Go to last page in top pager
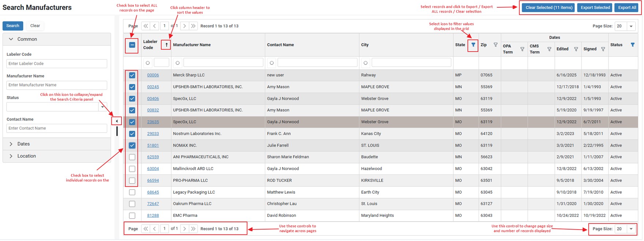The width and height of the screenshot is (644, 241). pyautogui.click(x=193, y=26)
